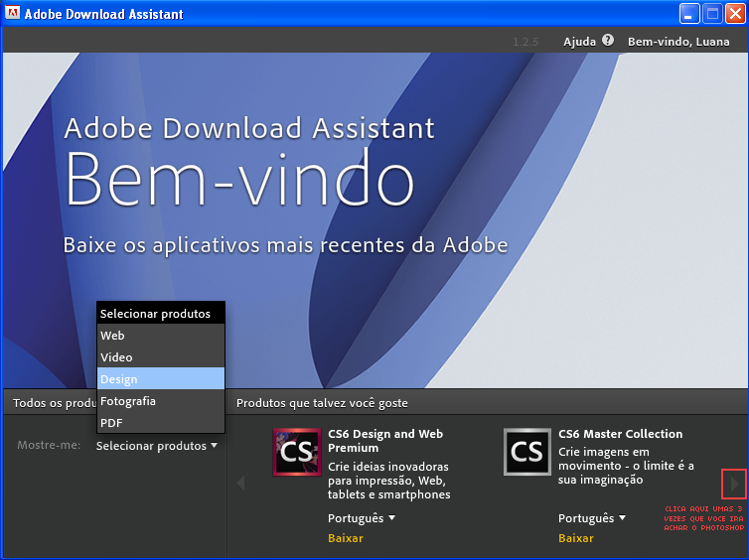Expand Português language dropdown for Design and Web Premium
This screenshot has width=749, height=560.
[362, 518]
